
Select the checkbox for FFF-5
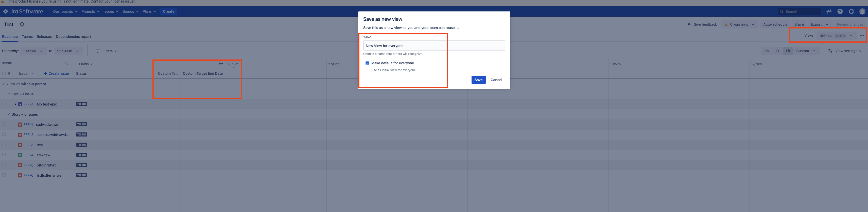(x=4, y=165)
